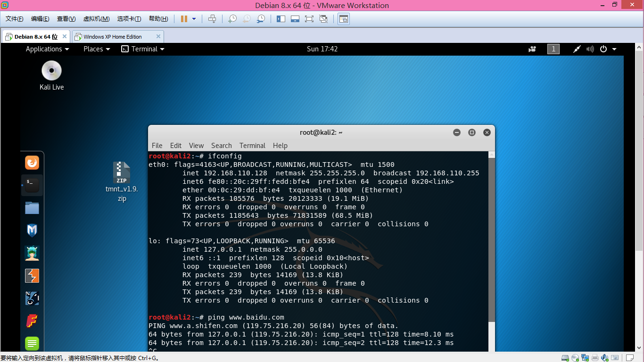Expand the Places menu
Viewport: 644px width, 362px height.
[x=97, y=49]
